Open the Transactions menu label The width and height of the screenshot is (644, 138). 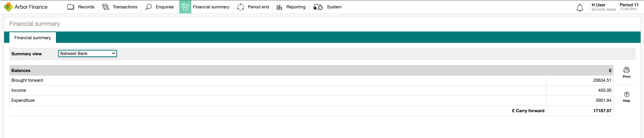click(125, 7)
